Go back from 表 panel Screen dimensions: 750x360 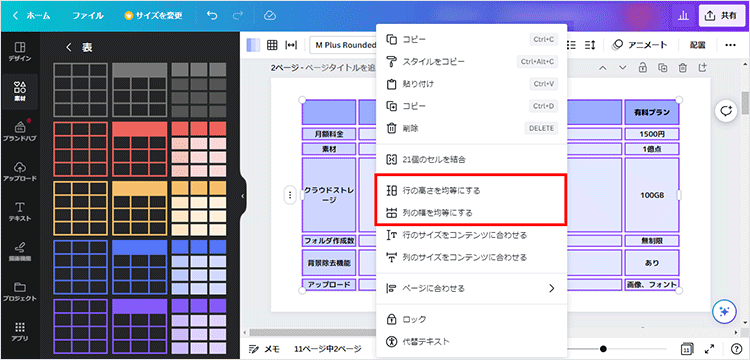tap(69, 47)
